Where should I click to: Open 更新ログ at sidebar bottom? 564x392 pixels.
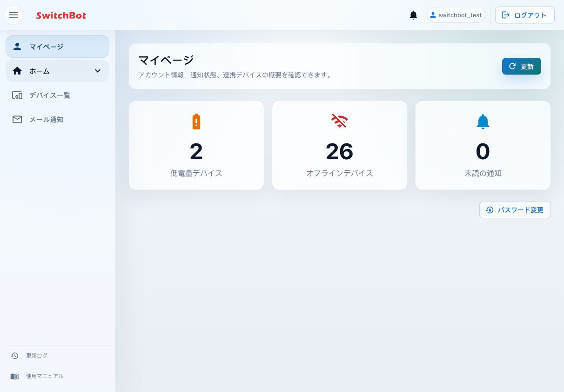(58, 356)
